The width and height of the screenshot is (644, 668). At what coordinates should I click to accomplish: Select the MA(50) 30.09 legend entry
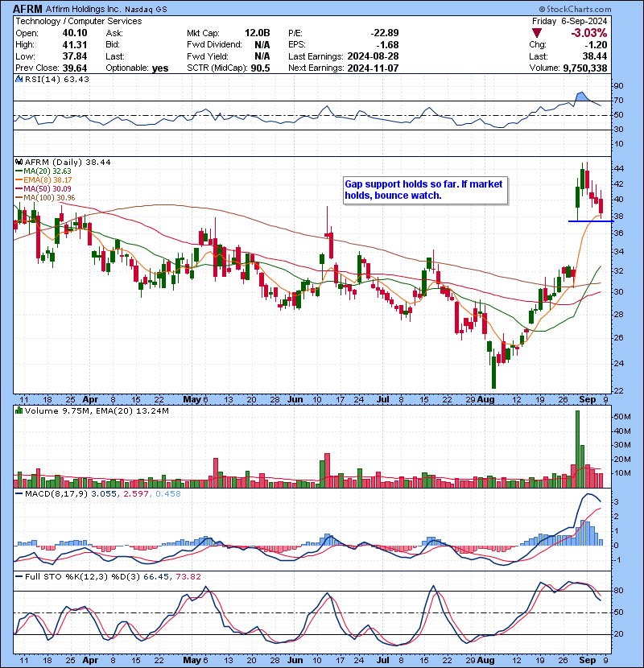click(43, 188)
